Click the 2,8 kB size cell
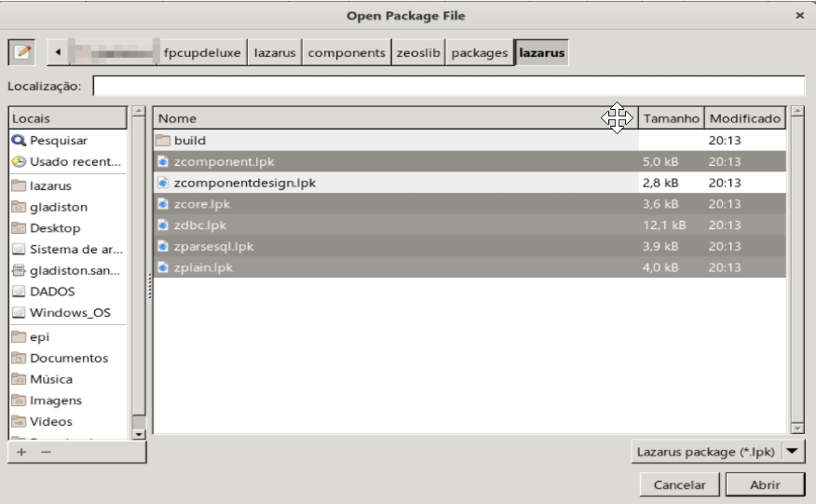 pyautogui.click(x=660, y=183)
